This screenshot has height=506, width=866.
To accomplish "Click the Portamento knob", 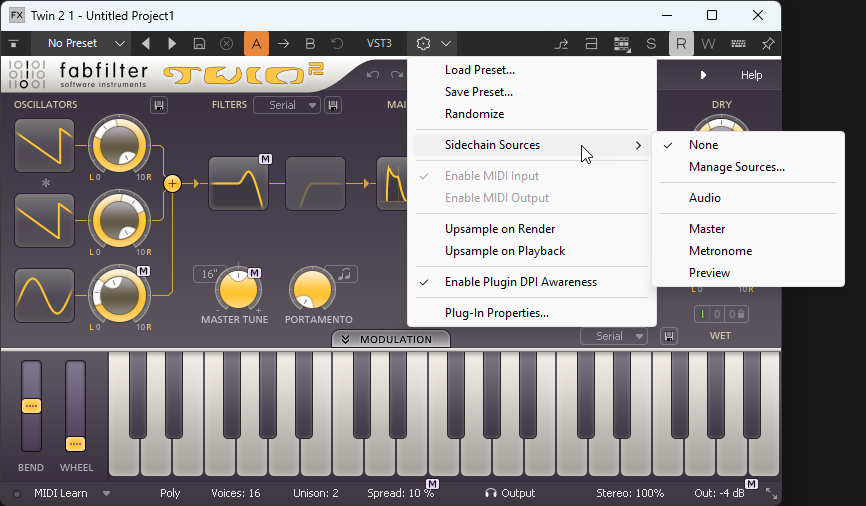I will pos(312,288).
